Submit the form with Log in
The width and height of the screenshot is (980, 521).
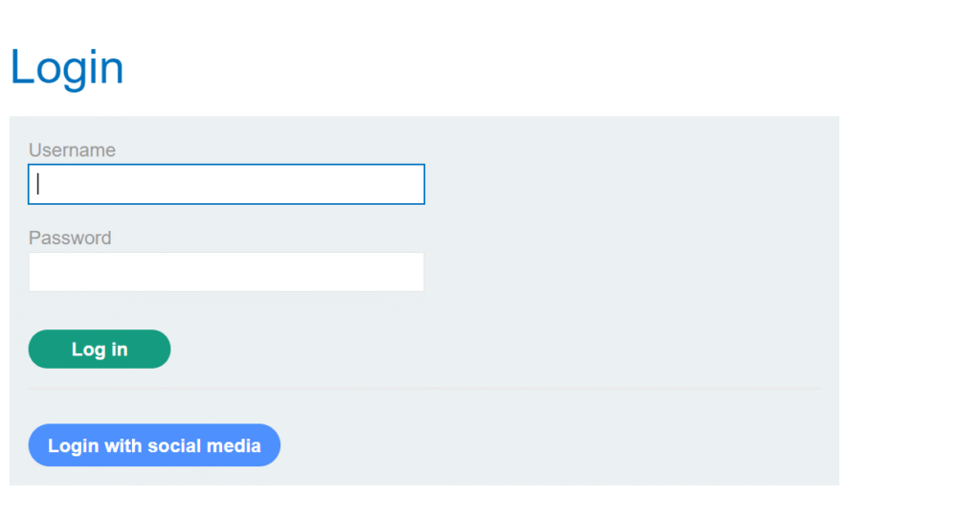pyautogui.click(x=100, y=350)
